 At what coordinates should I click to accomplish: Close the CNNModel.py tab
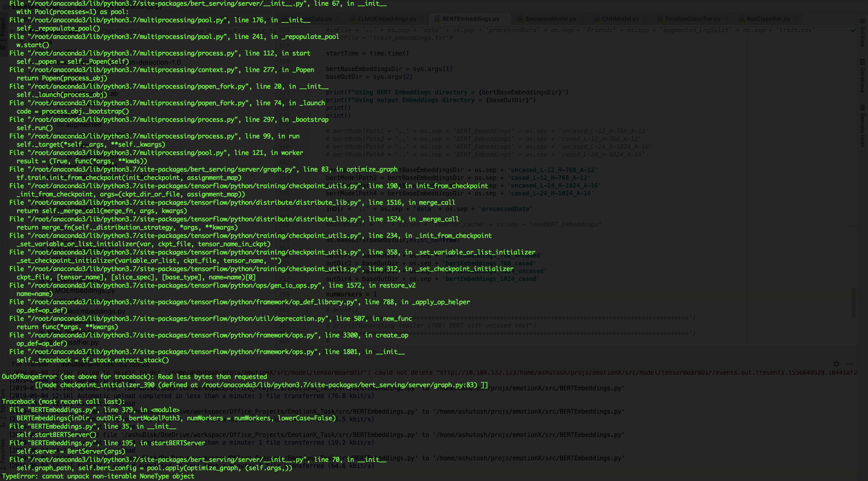[x=645, y=19]
